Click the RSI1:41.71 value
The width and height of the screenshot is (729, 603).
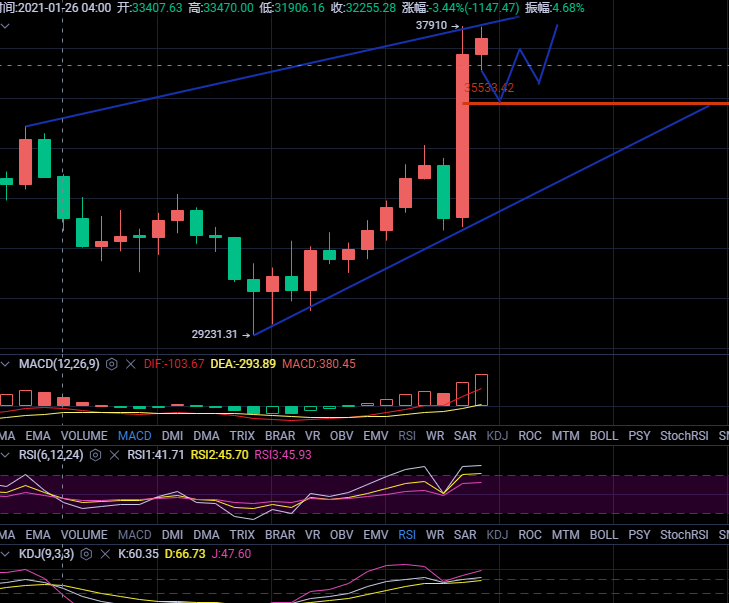pos(156,454)
